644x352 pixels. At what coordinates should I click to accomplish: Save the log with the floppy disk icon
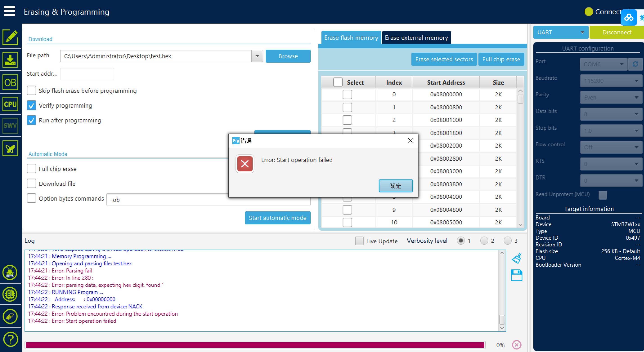pos(516,275)
